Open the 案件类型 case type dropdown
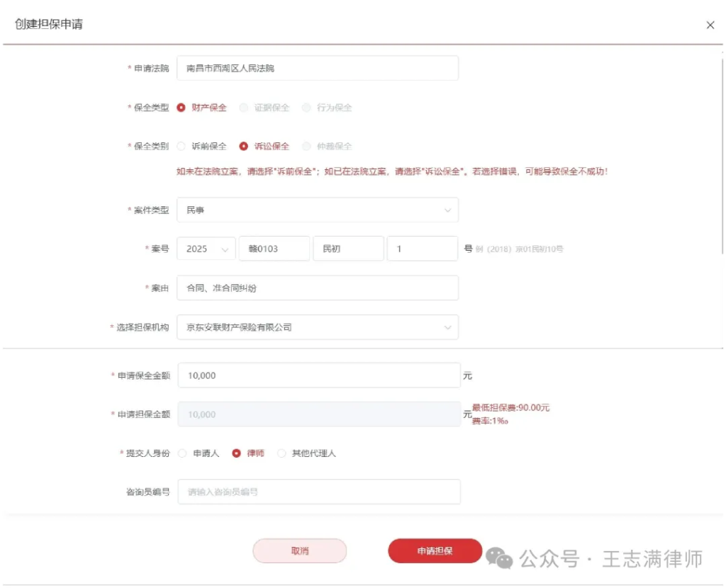Image resolution: width=726 pixels, height=588 pixels. coord(318,210)
